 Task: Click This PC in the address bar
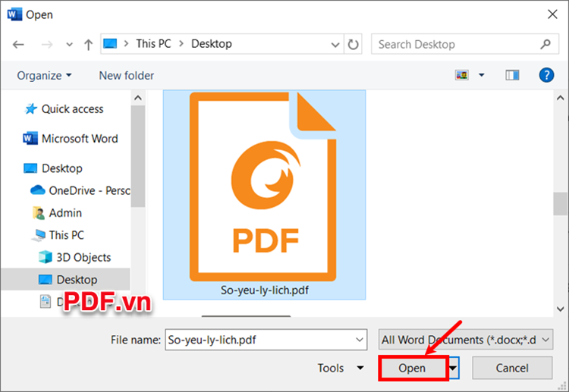153,44
